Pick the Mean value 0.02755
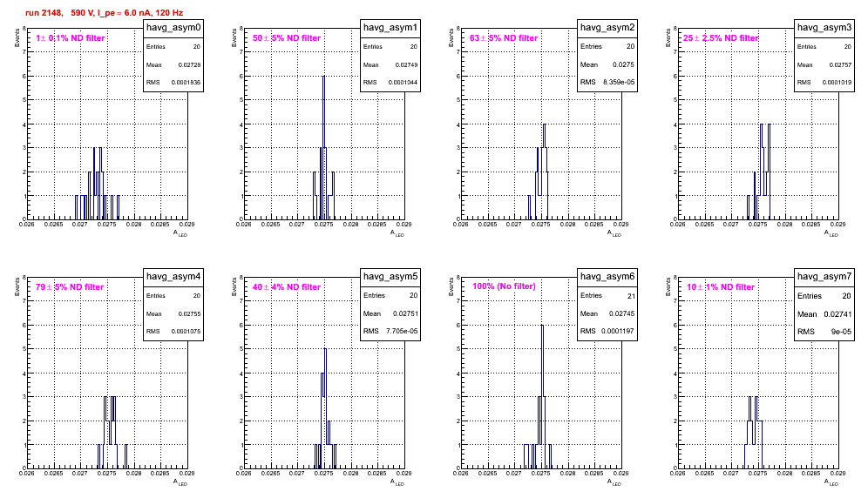The width and height of the screenshot is (868, 498). pyautogui.click(x=189, y=313)
